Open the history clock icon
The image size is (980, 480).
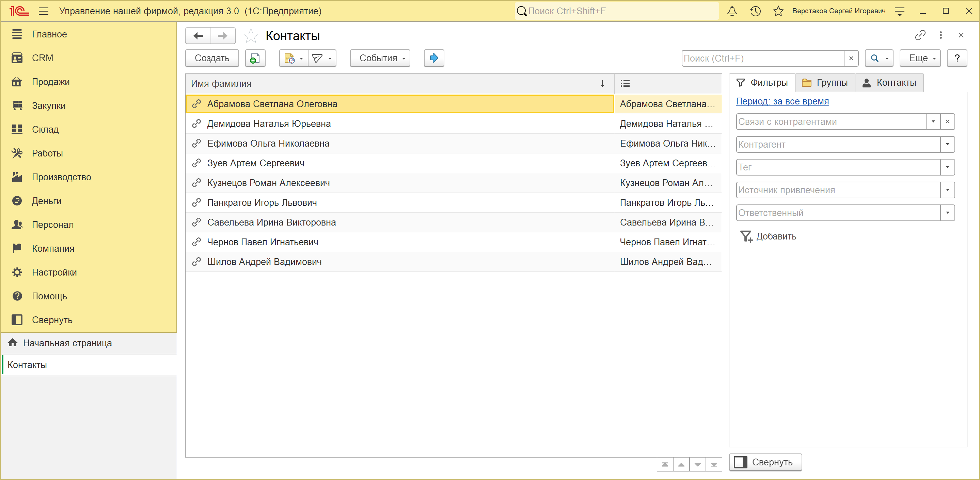[755, 11]
